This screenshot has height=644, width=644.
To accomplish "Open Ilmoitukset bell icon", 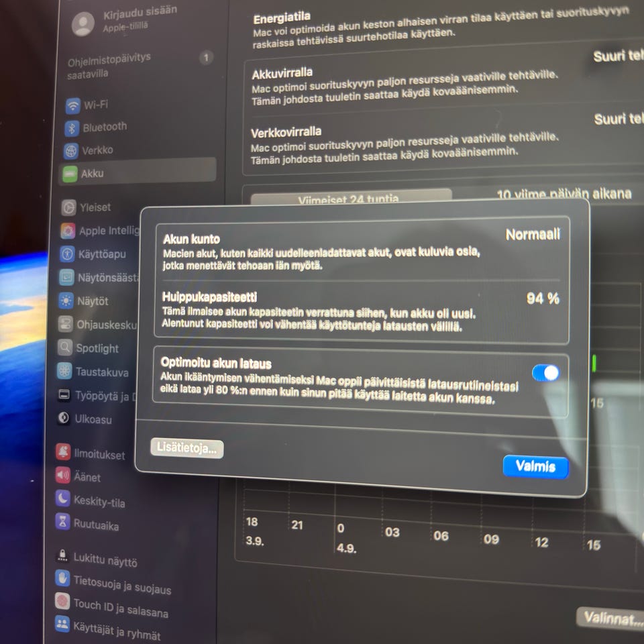I will coord(63,452).
